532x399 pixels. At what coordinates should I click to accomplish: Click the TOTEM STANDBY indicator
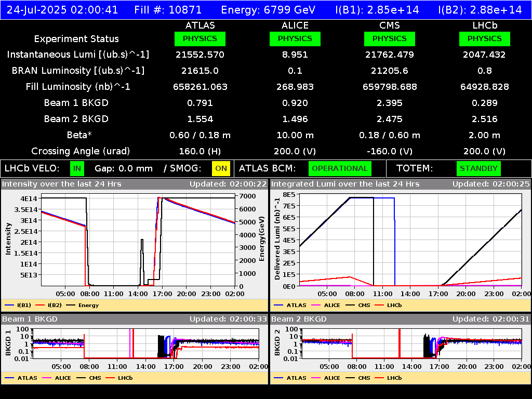pyautogui.click(x=478, y=169)
